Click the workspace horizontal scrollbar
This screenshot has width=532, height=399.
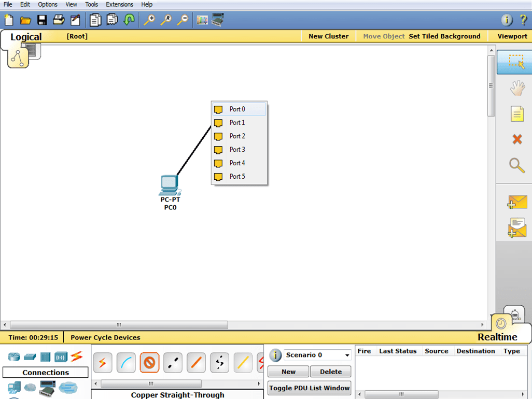[x=119, y=325]
